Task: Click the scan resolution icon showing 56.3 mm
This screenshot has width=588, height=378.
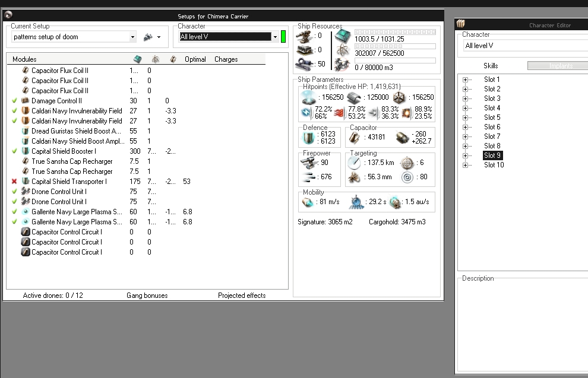Action: (354, 177)
